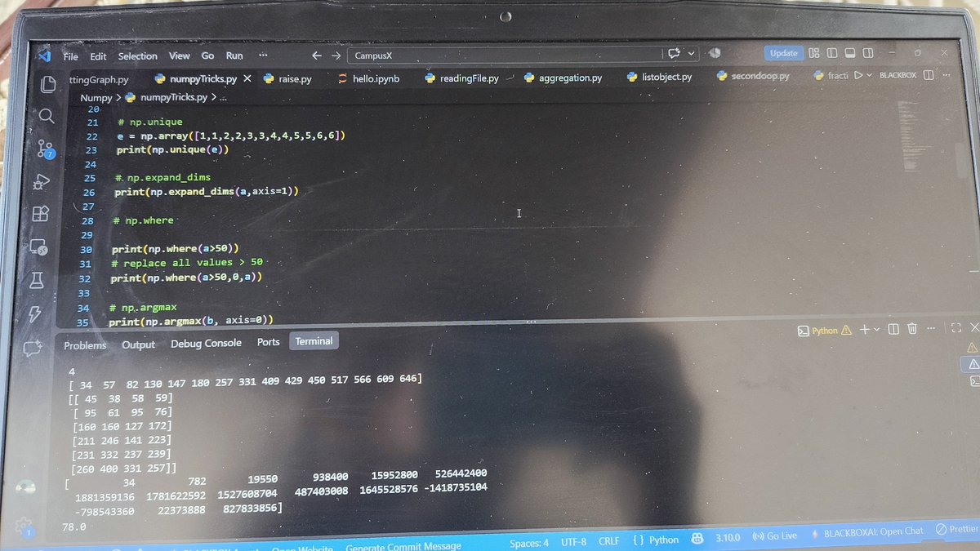Open the Explorer view in activity bar
This screenshot has width=980, height=551.
[x=49, y=84]
